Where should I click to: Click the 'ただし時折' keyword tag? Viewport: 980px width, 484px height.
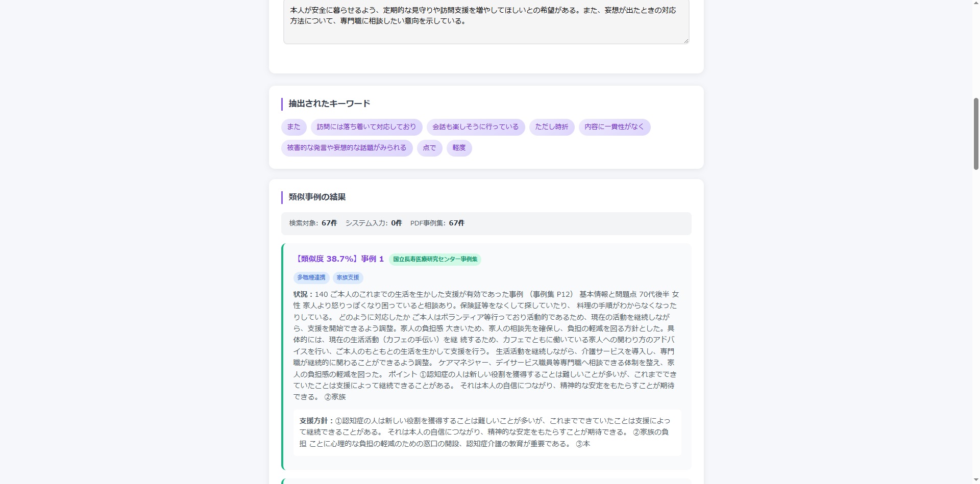[551, 127]
